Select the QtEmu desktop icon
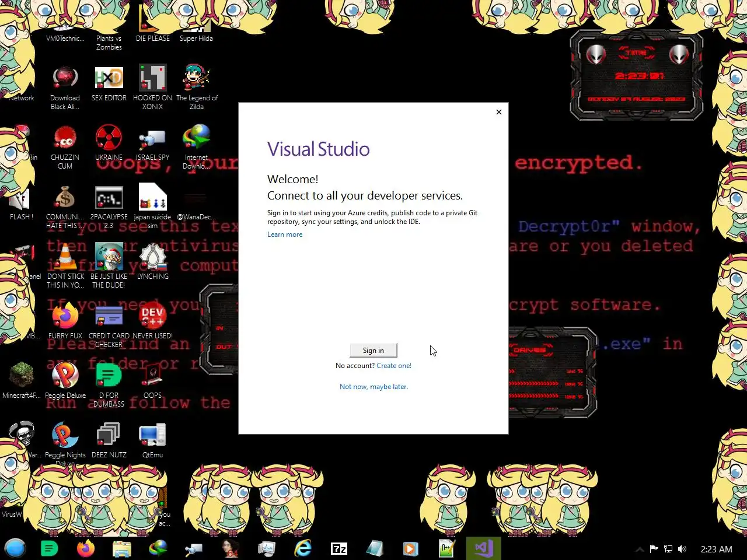This screenshot has height=560, width=747. pos(152,440)
